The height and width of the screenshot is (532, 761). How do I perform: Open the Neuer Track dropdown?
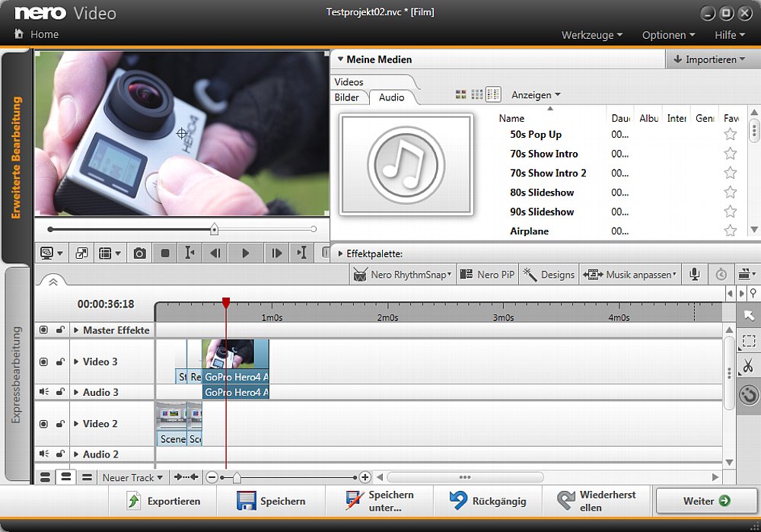coord(132,478)
